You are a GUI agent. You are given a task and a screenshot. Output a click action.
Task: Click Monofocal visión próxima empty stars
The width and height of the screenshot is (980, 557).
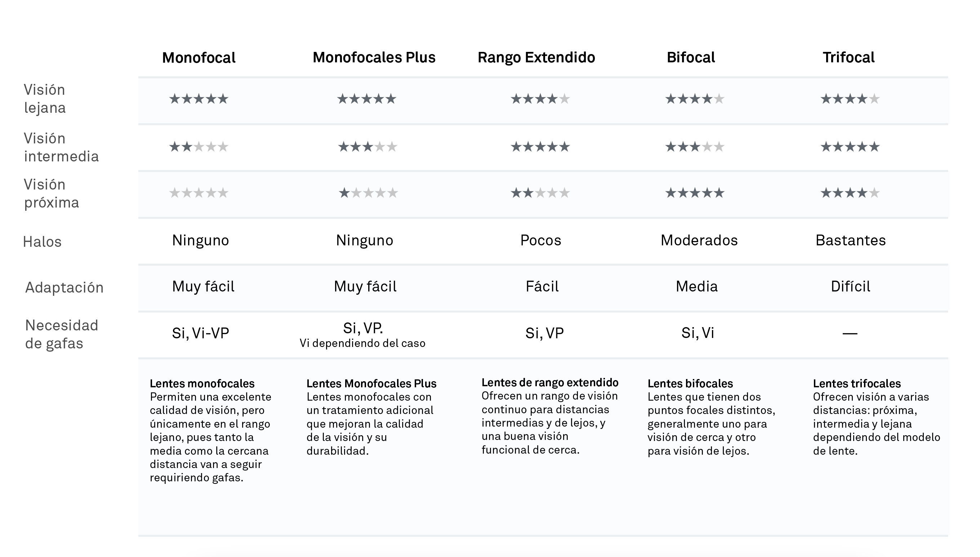click(x=199, y=193)
